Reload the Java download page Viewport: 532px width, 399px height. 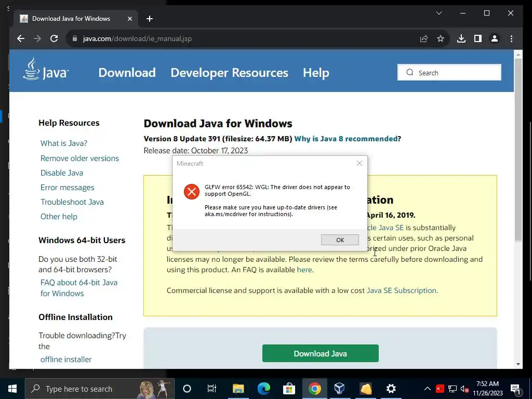[x=54, y=38]
